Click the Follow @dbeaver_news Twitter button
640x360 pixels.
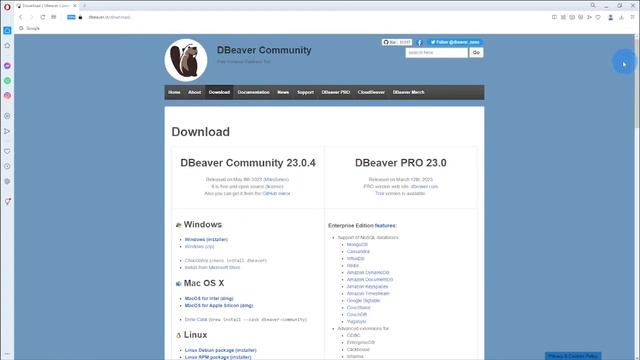(x=455, y=42)
